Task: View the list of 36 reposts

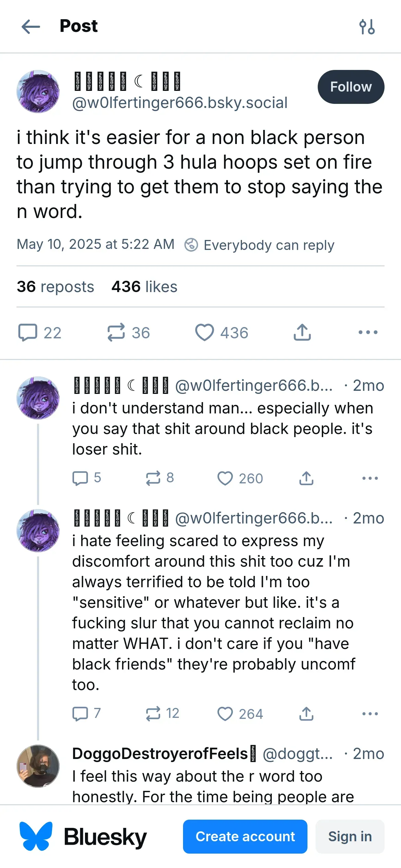Action: (56, 287)
